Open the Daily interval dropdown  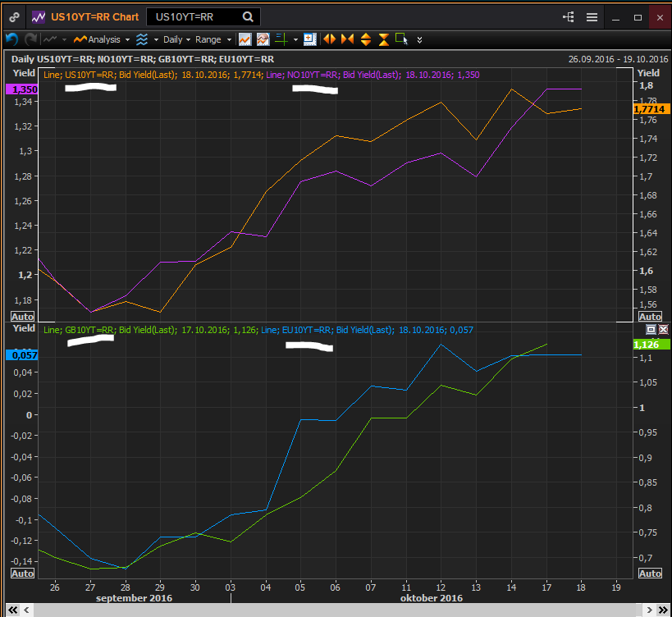tap(176, 39)
